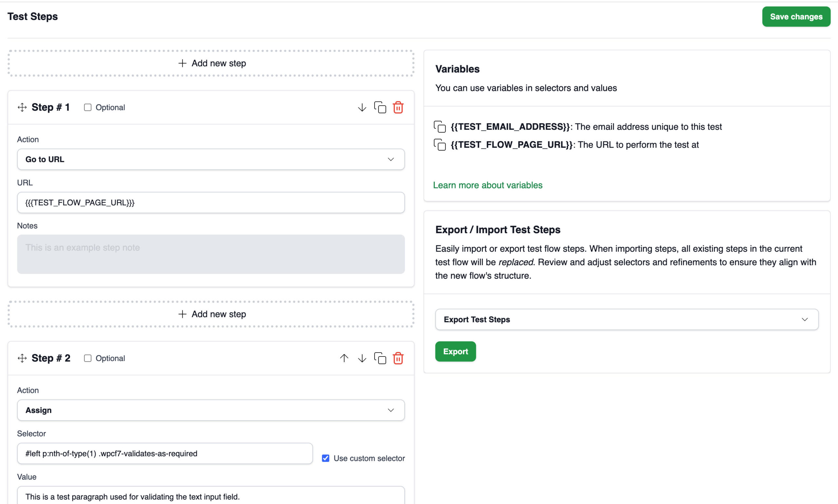
Task: Open Learn more about variables link
Action: [x=488, y=185]
